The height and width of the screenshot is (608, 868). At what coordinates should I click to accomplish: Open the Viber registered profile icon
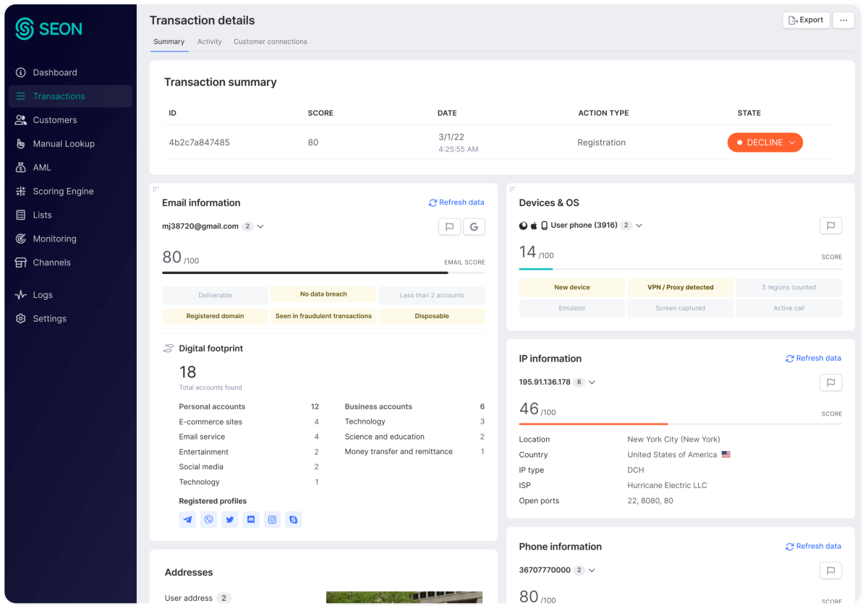pos(209,519)
